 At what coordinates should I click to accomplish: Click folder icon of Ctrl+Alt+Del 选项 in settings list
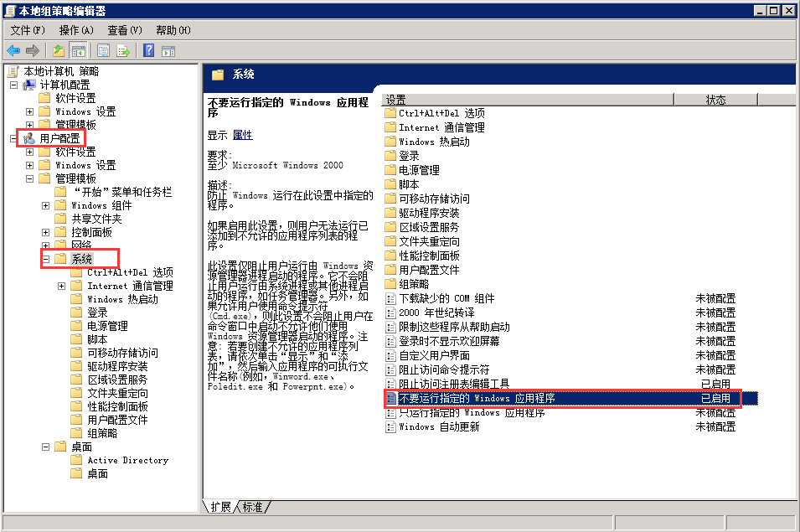click(x=390, y=113)
